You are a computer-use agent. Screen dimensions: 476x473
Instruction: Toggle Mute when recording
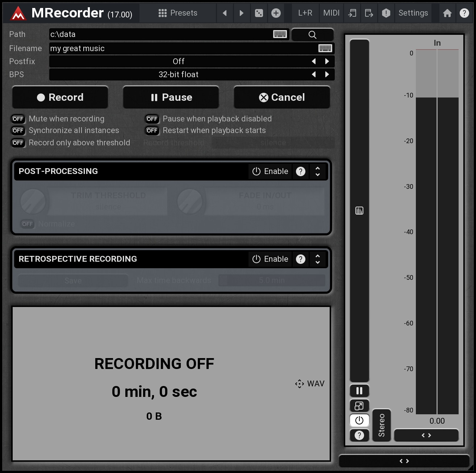(x=18, y=119)
